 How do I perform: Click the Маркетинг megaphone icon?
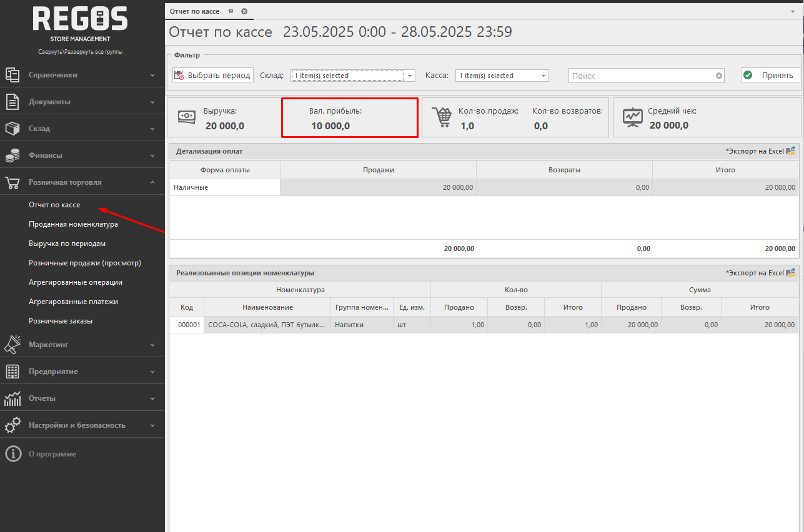(x=12, y=344)
